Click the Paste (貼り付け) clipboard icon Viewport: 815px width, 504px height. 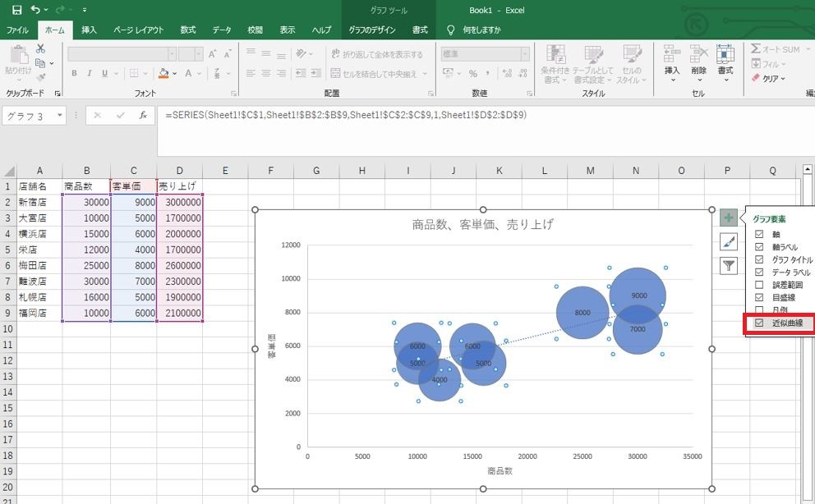click(19, 55)
